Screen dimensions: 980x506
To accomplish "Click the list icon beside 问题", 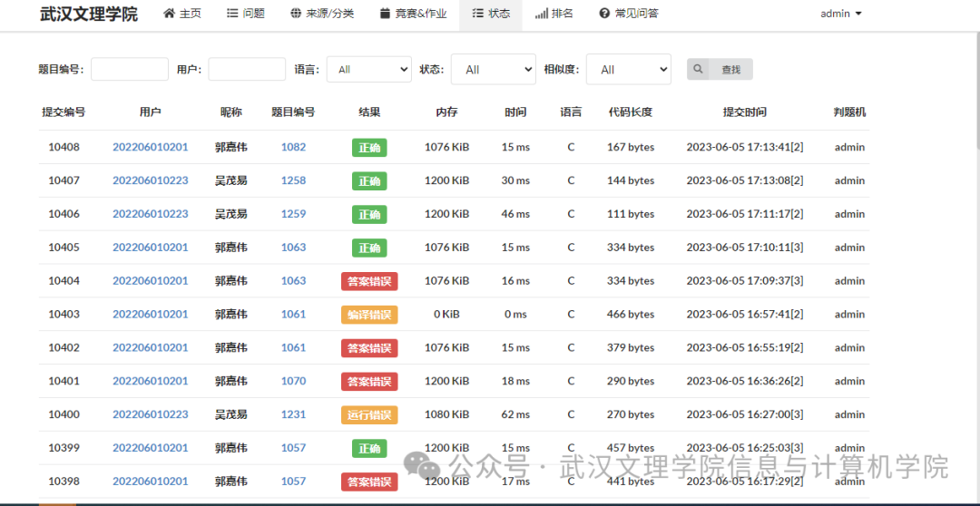I will point(232,15).
